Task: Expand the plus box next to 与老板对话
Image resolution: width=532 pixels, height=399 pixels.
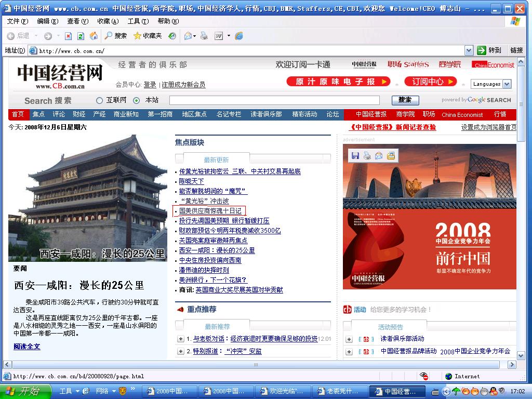Action: (180, 339)
